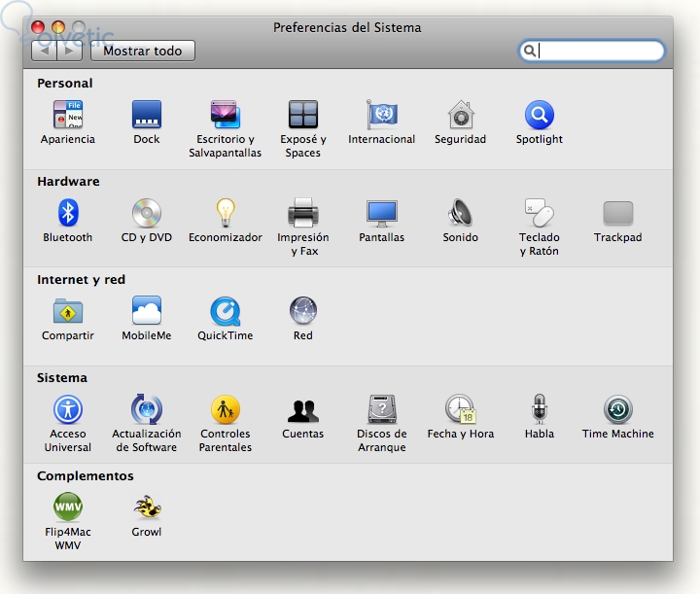The height and width of the screenshot is (594, 700).
Task: Open Compartir sharing folder icon
Action: tap(68, 311)
